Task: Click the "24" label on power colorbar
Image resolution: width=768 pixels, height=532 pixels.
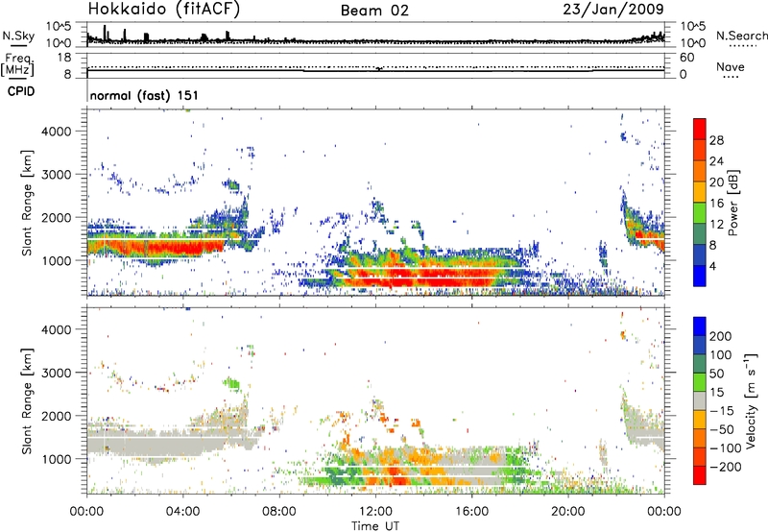Action: pos(716,161)
